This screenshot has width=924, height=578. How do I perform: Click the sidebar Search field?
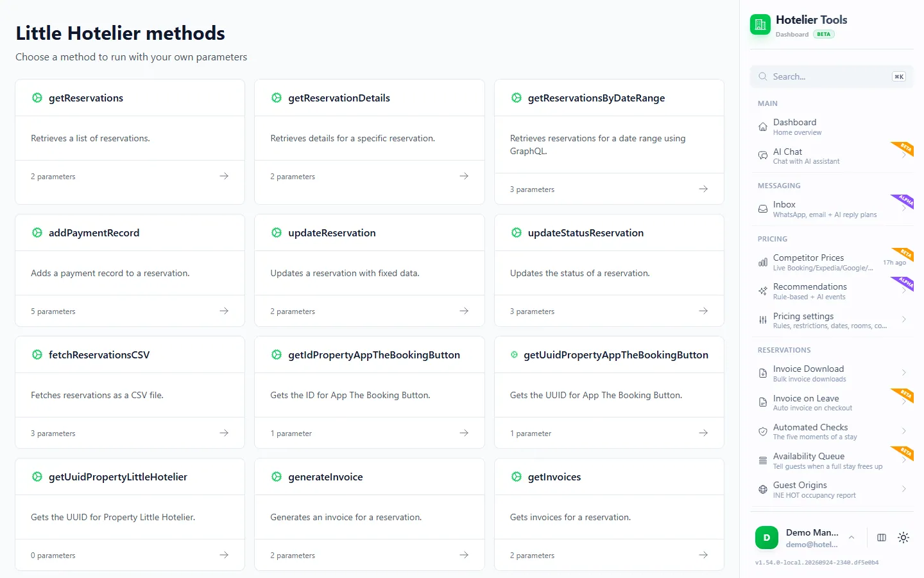832,76
